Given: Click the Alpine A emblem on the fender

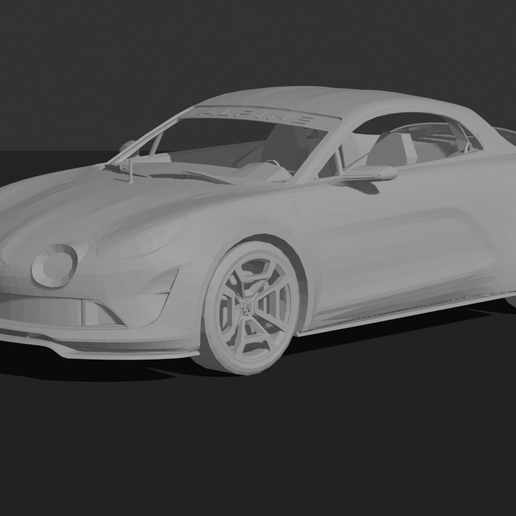Looking at the screenshot, I should coord(294,209).
